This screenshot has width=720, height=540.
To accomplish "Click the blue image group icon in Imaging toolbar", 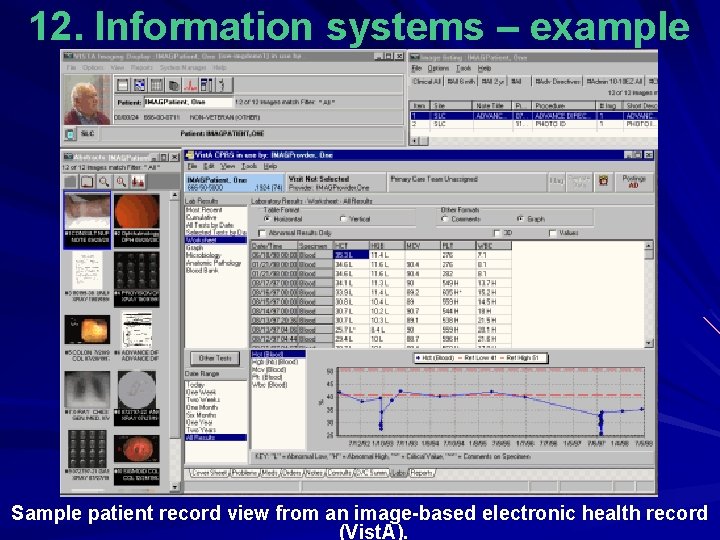I will 140,84.
